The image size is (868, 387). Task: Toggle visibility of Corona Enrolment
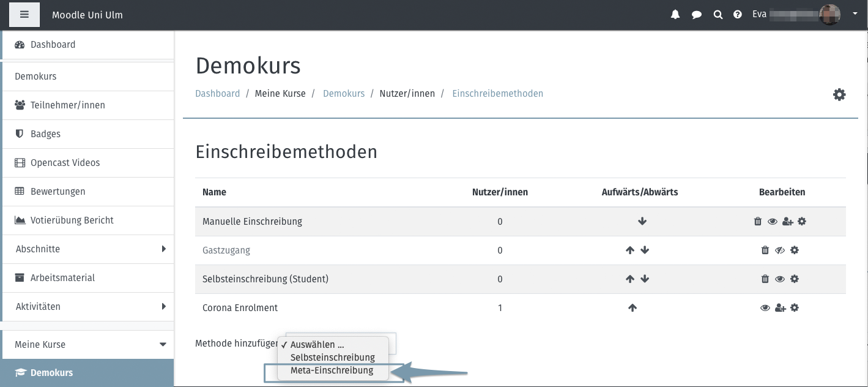pos(765,308)
